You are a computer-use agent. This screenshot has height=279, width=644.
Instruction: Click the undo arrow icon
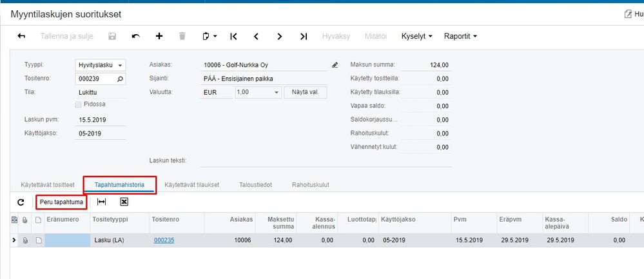coord(135,36)
